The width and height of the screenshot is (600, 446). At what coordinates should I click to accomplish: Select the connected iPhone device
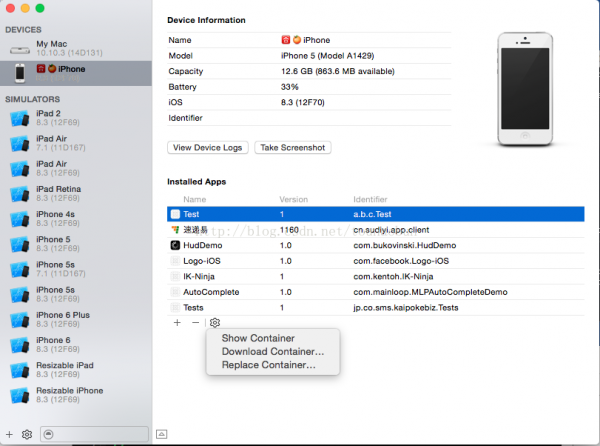(x=76, y=73)
